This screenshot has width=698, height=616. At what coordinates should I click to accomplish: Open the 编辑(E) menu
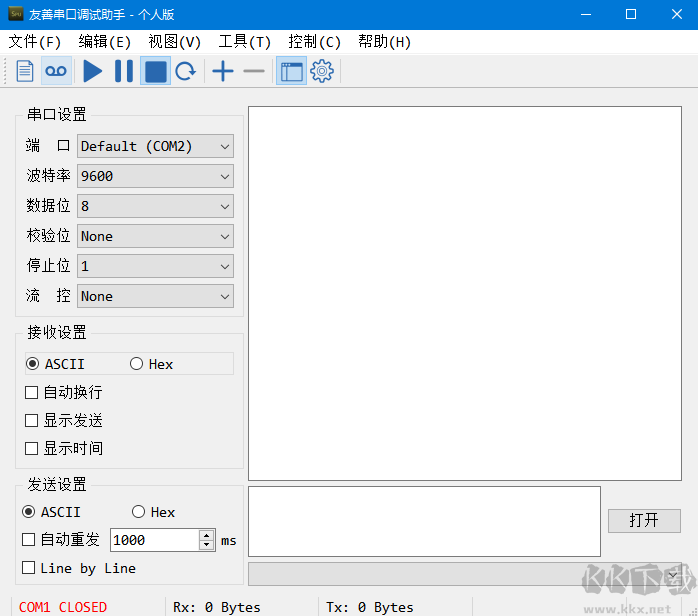click(104, 42)
